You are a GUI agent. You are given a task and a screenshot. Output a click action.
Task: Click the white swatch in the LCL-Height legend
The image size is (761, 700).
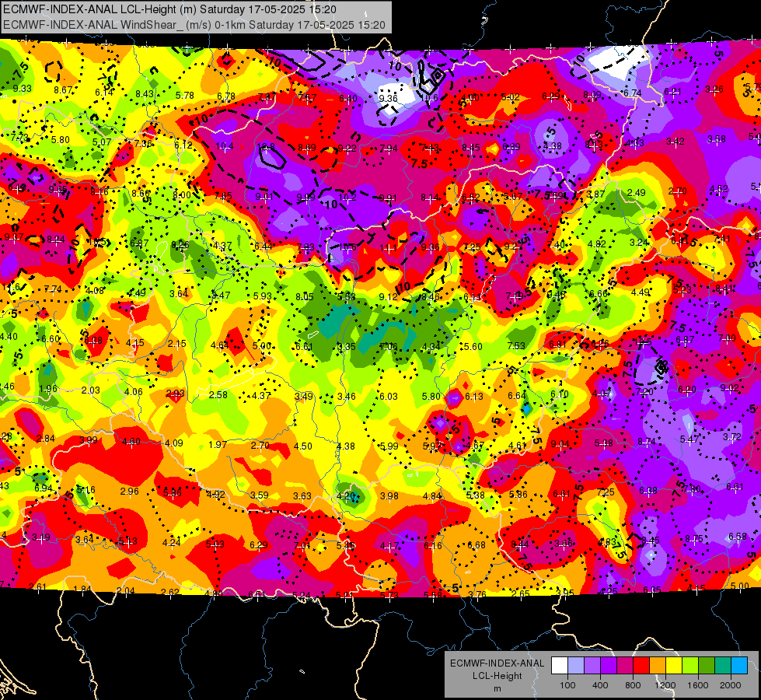(560, 666)
